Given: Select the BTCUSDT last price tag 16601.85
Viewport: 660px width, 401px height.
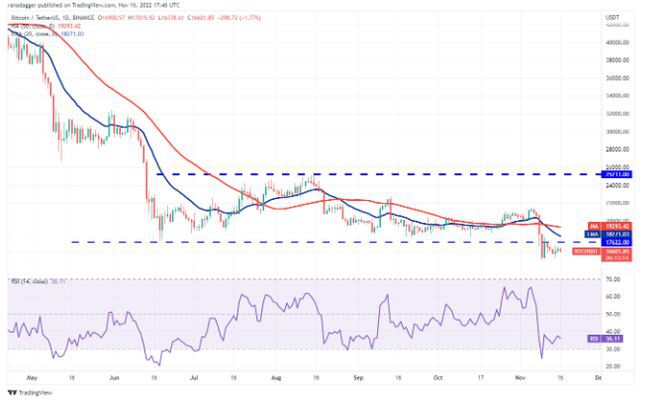Looking at the screenshot, I should tap(615, 251).
